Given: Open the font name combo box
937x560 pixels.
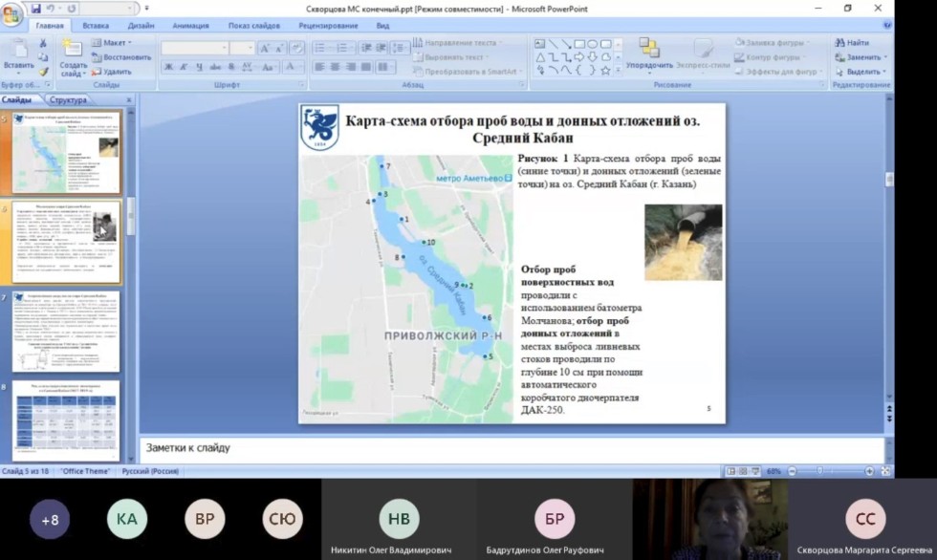Looking at the screenshot, I should click(194, 48).
